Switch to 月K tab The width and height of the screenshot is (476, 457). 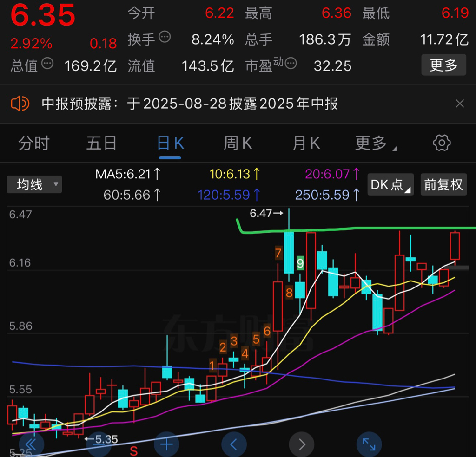pos(306,143)
